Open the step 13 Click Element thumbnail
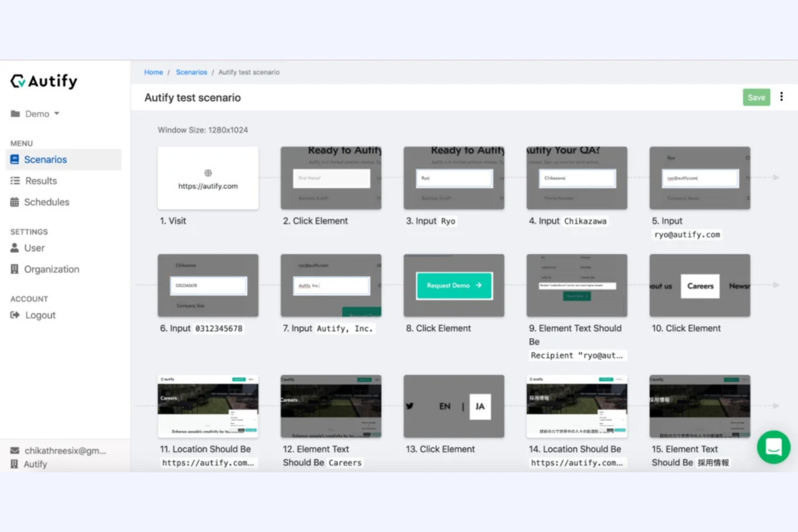This screenshot has width=798, height=532. [x=453, y=406]
